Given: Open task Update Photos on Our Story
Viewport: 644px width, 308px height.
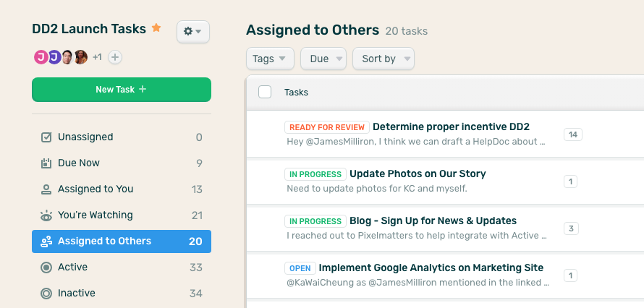Looking at the screenshot, I should coord(418,174).
